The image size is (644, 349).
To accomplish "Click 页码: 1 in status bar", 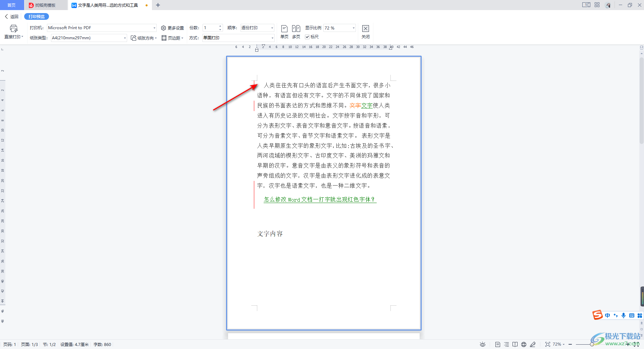I will coord(10,345).
